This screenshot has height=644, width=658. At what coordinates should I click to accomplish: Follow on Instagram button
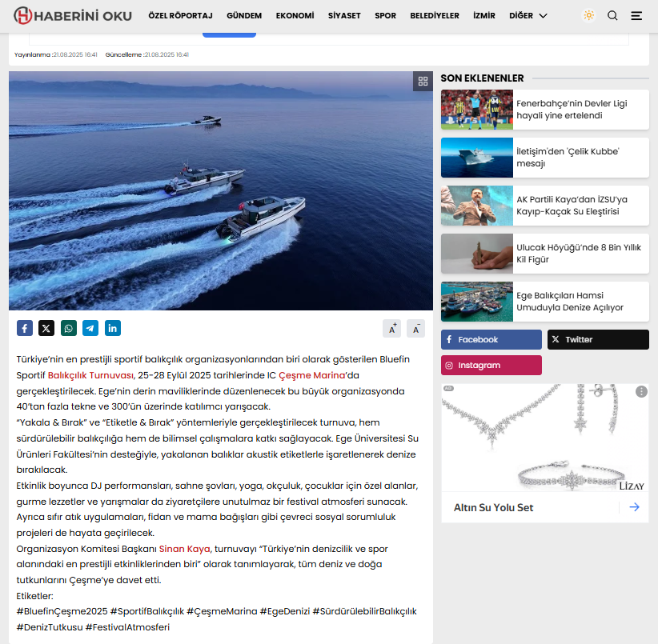click(x=491, y=366)
